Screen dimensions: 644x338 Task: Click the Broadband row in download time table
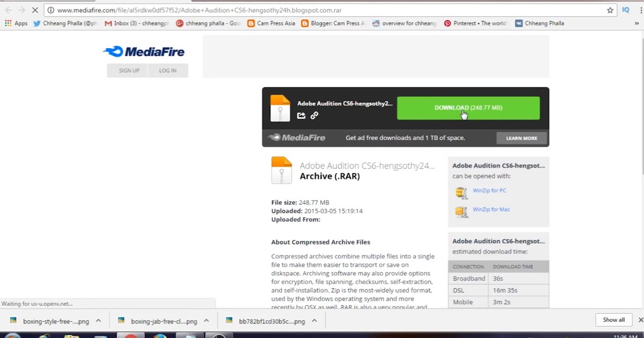click(x=499, y=278)
